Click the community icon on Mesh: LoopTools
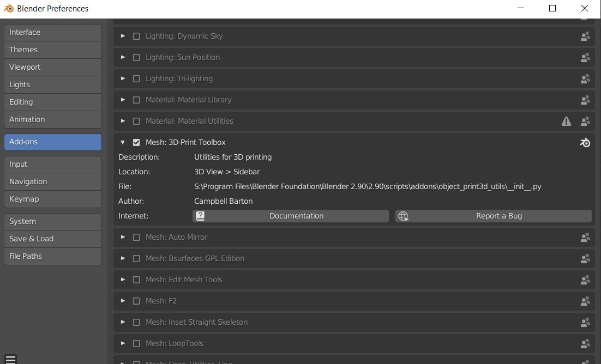Viewport: 601px width, 364px height. 585,344
